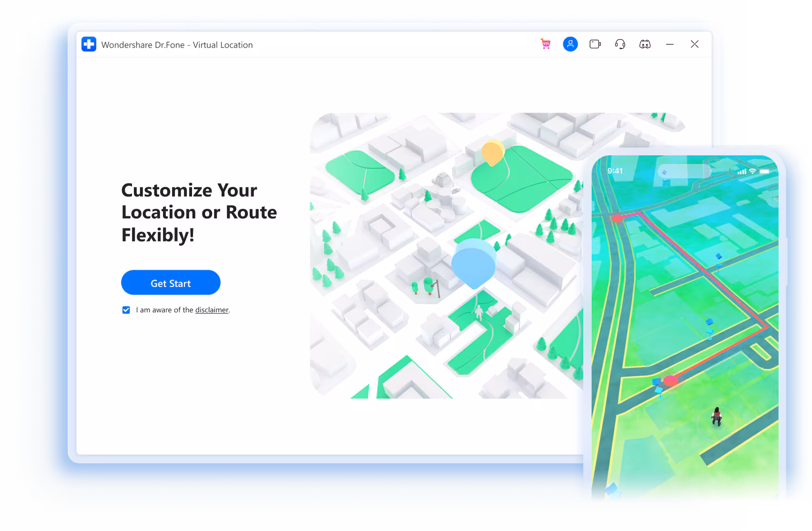Join the Discord community

tap(646, 44)
